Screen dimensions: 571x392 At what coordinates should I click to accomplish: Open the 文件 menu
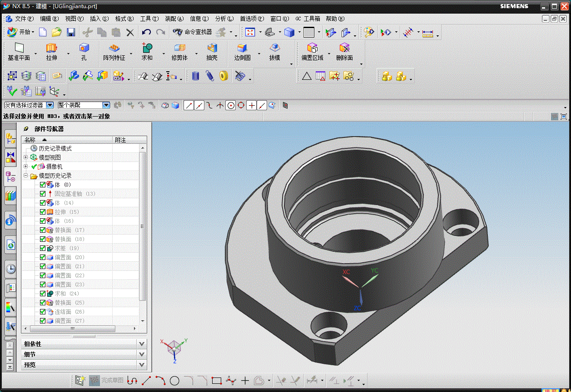click(x=25, y=19)
